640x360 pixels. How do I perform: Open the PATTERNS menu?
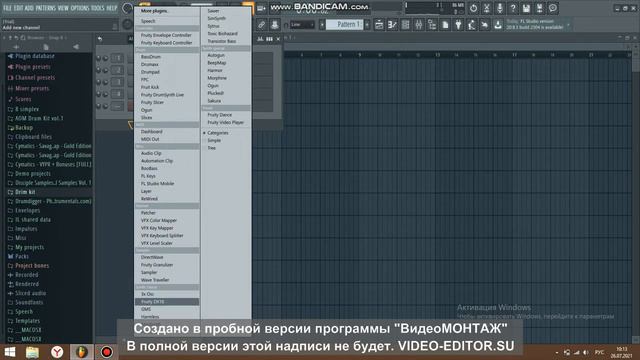point(45,8)
